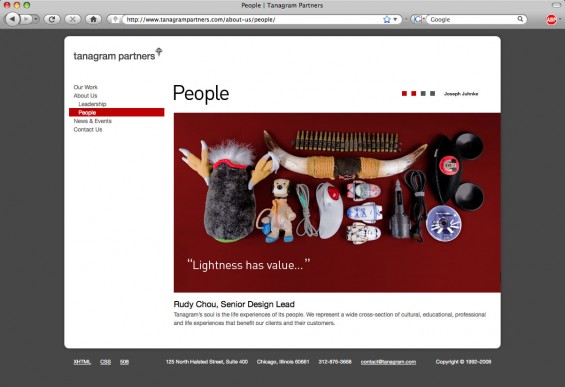Select the first red slide indicator square
Screen dimensions: 565x387
coord(404,94)
